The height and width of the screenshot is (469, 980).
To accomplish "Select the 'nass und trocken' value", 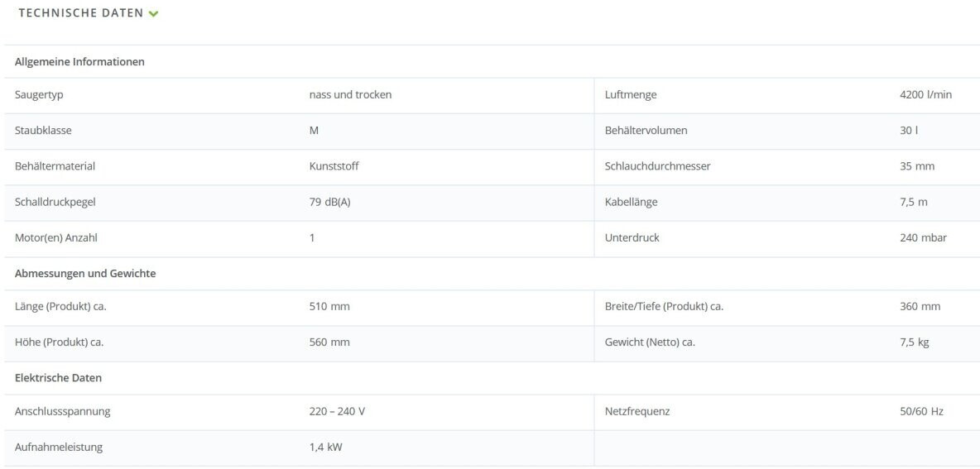I will click(350, 94).
